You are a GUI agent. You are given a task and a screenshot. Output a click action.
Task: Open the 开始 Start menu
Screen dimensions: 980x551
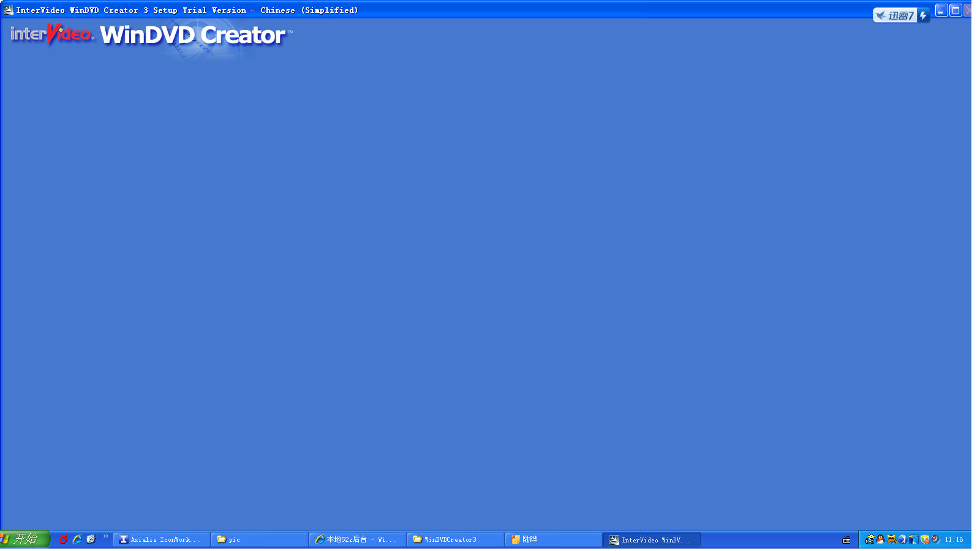click(x=24, y=539)
